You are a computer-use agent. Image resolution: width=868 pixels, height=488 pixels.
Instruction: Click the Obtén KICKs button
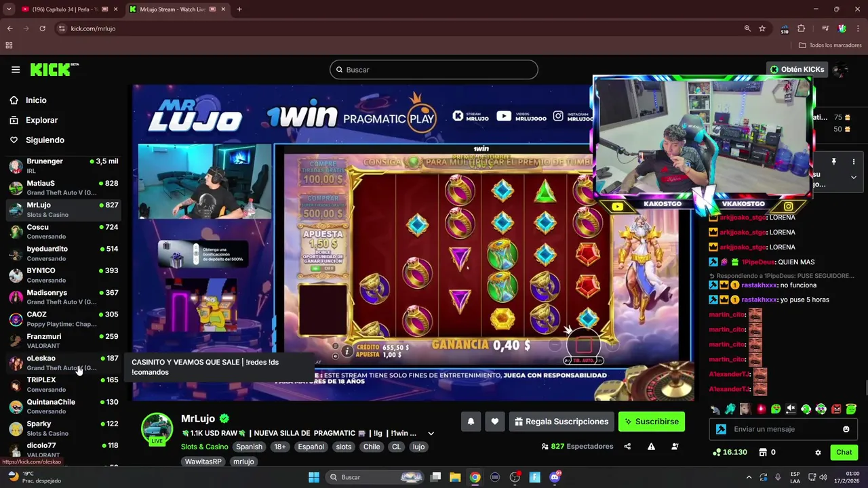point(797,69)
